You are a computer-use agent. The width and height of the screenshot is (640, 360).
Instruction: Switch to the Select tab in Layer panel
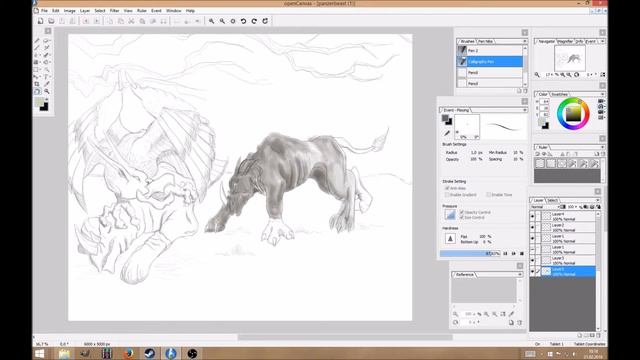point(552,200)
